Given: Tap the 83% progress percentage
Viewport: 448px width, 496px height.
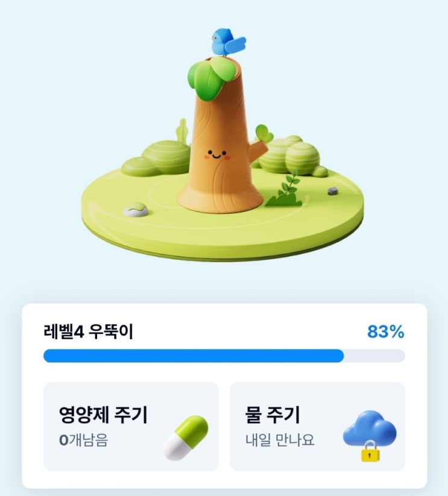Looking at the screenshot, I should tap(385, 331).
